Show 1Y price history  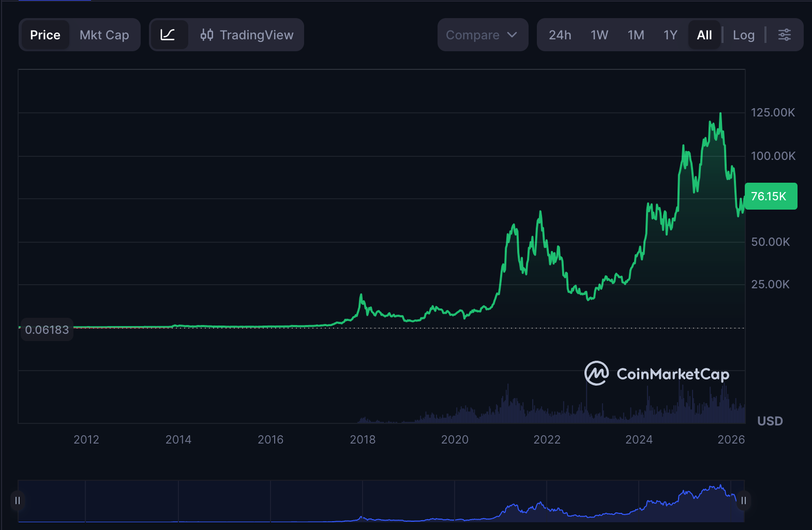click(670, 35)
